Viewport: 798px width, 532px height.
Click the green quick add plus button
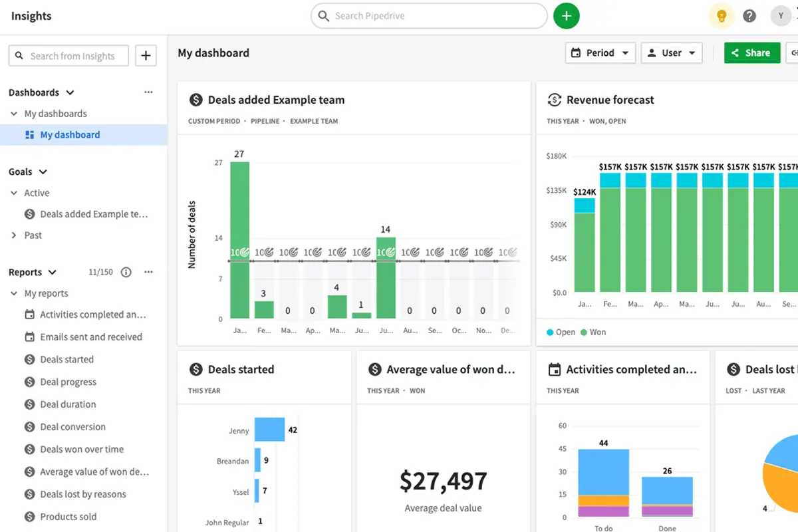pyautogui.click(x=567, y=16)
